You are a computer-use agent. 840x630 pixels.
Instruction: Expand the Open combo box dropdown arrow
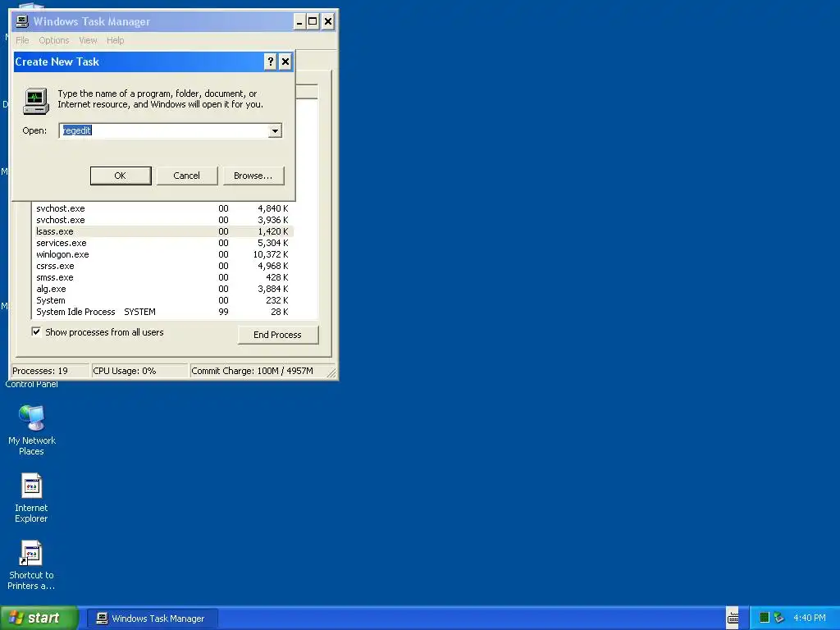click(275, 130)
